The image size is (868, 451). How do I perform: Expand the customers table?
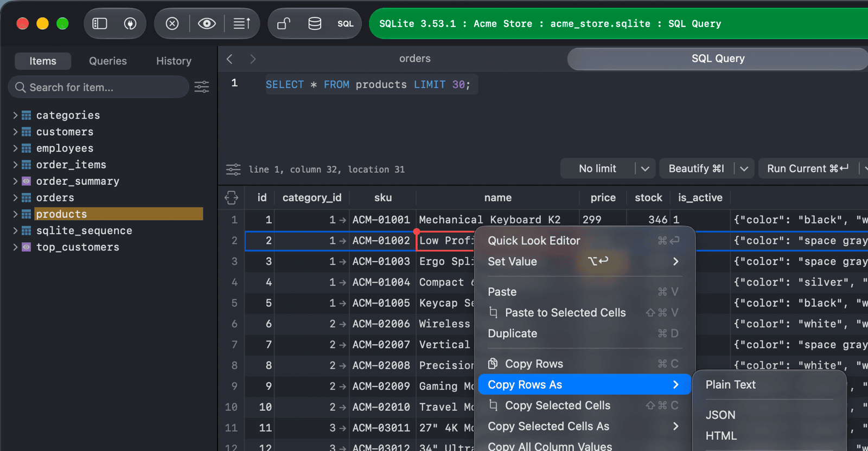[x=15, y=132]
